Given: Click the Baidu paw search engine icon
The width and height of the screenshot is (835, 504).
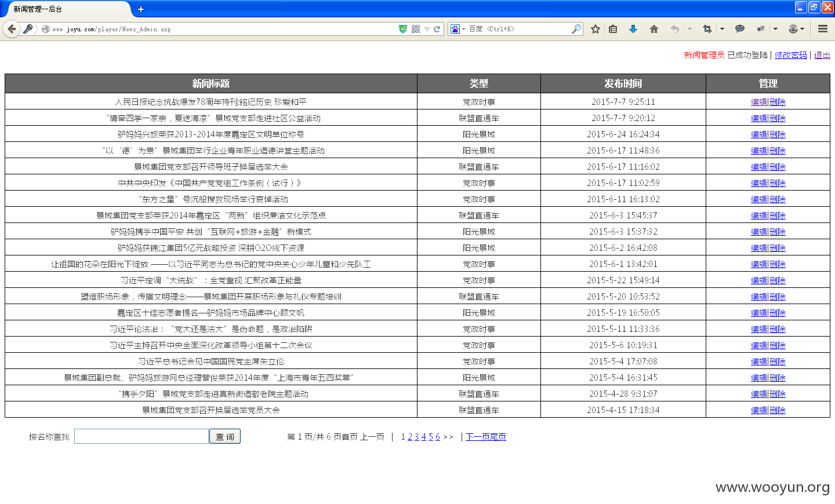Looking at the screenshot, I should click(455, 29).
